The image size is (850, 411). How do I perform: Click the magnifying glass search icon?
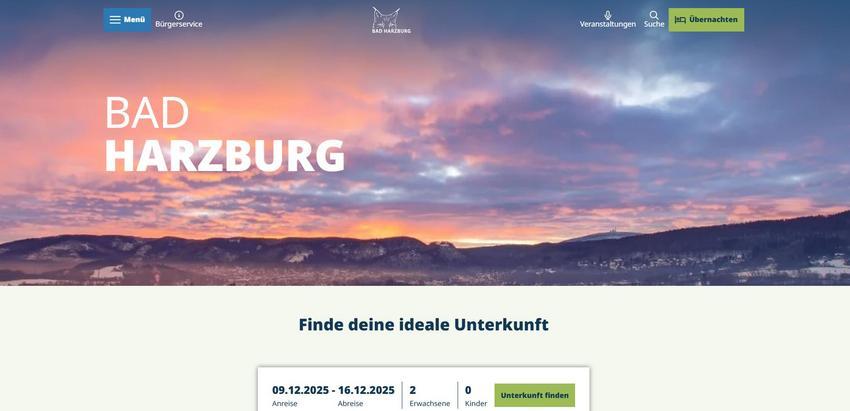[654, 15]
